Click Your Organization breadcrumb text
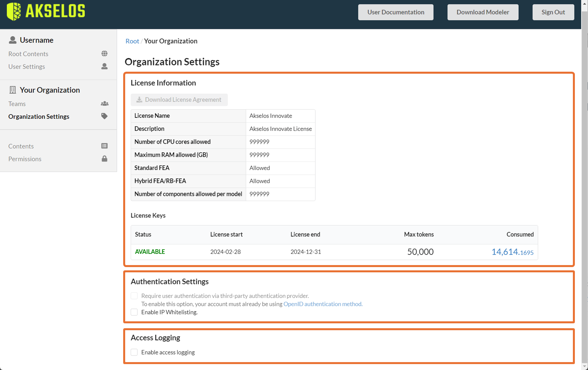Image resolution: width=588 pixels, height=370 pixels. click(x=171, y=41)
